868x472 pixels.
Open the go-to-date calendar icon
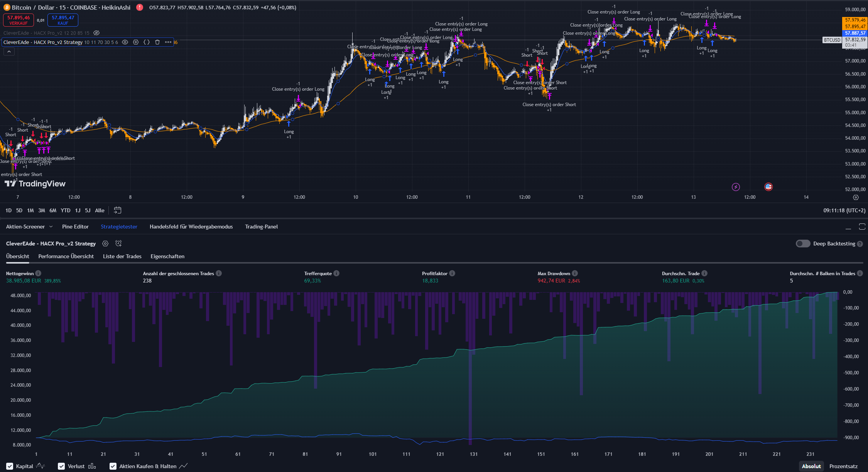pos(118,210)
